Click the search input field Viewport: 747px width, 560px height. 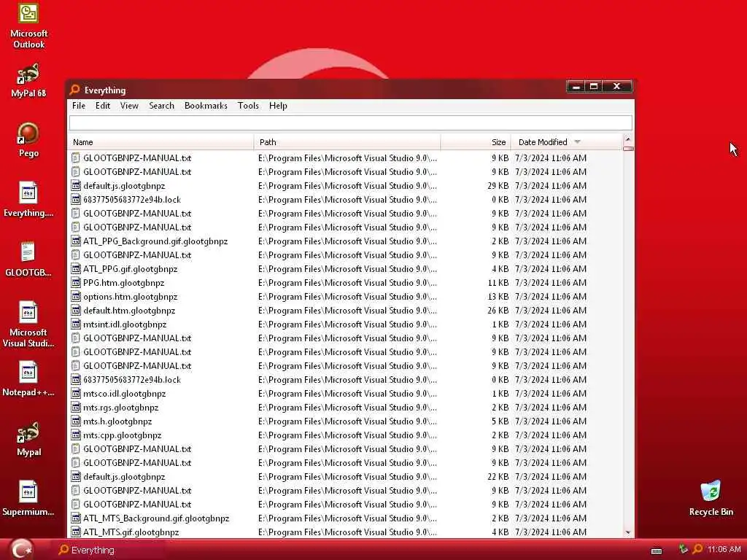click(x=351, y=122)
